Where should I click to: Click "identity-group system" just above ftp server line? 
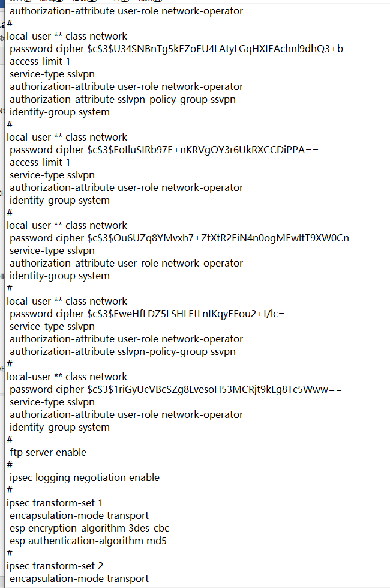(x=59, y=427)
